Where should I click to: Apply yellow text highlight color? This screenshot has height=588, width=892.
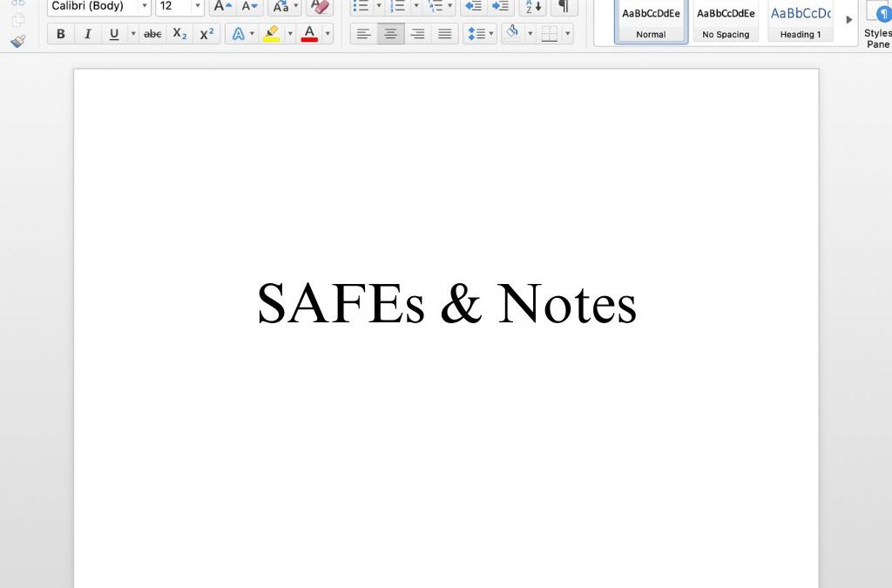[x=272, y=34]
